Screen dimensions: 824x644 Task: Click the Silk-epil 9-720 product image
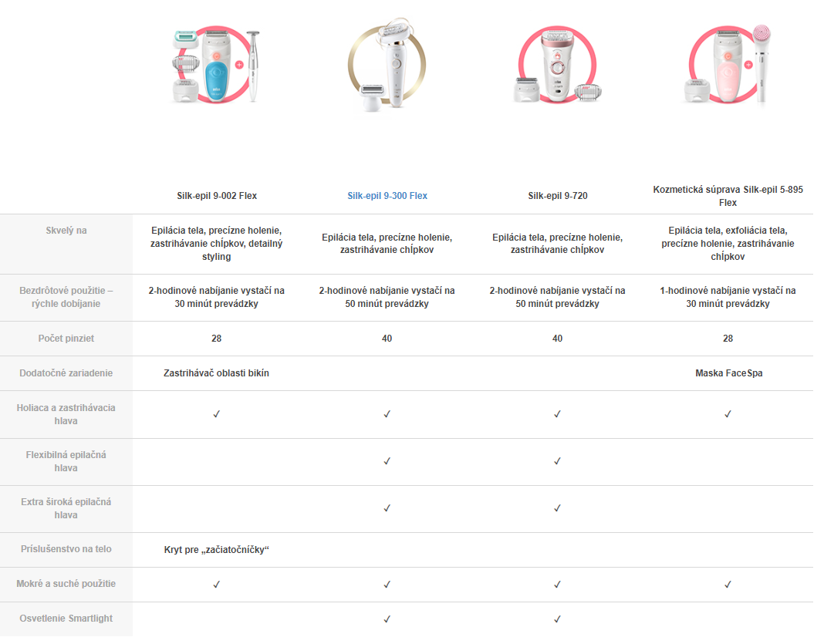(x=557, y=68)
